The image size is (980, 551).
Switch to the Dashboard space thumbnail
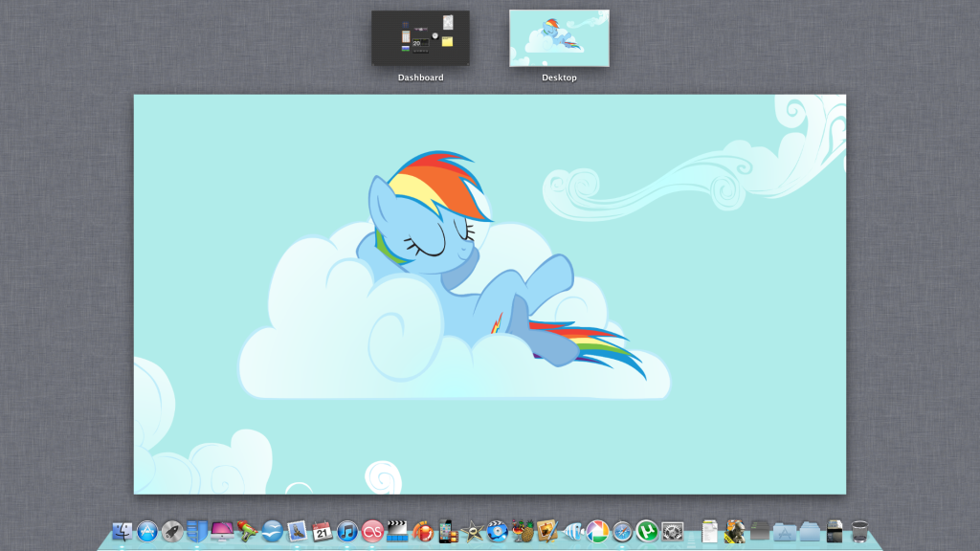[x=421, y=38]
